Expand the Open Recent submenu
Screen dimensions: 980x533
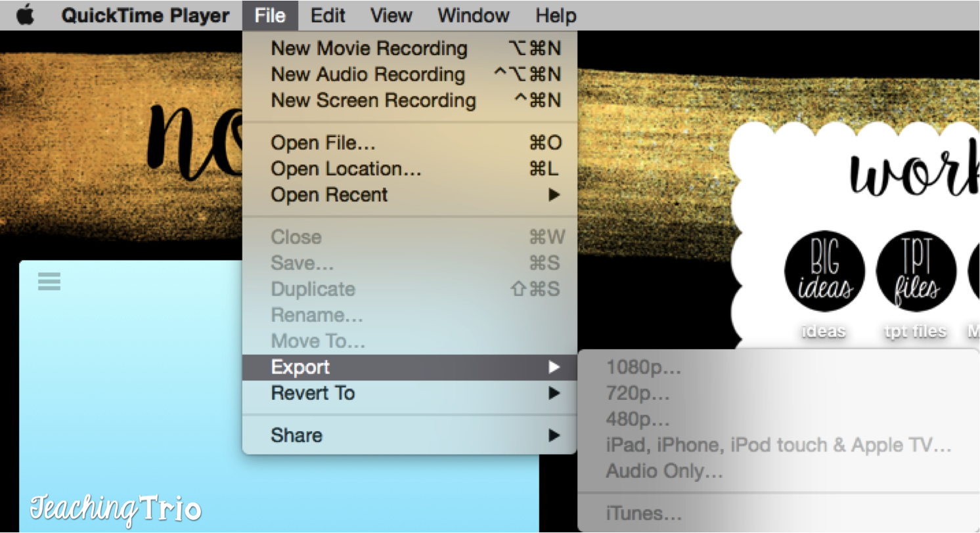click(410, 195)
